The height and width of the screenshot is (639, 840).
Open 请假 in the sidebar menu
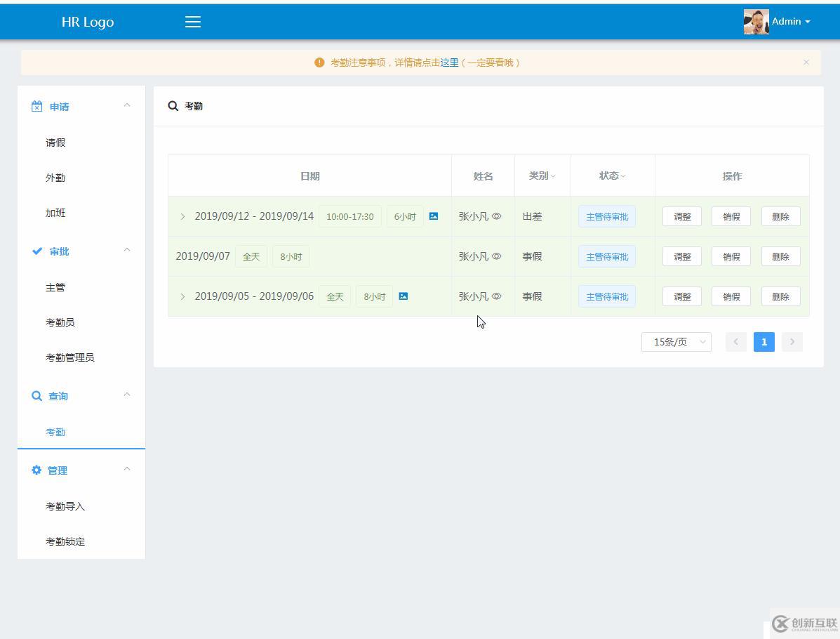(55, 143)
